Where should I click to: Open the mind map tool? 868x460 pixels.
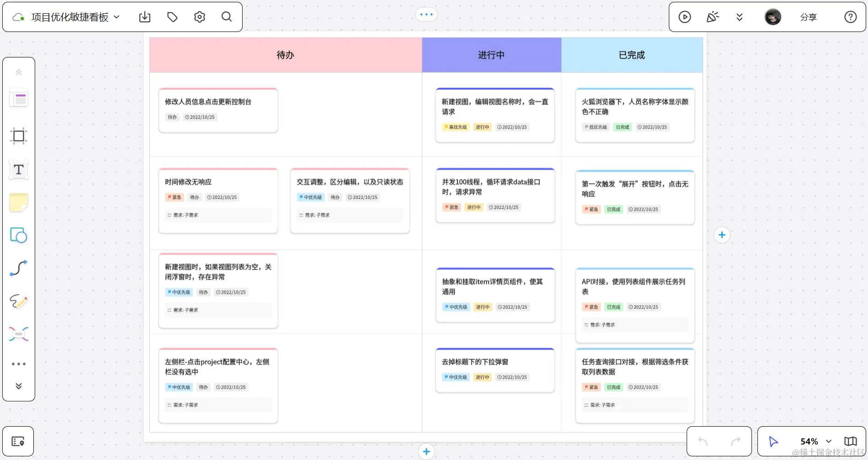pos(18,334)
